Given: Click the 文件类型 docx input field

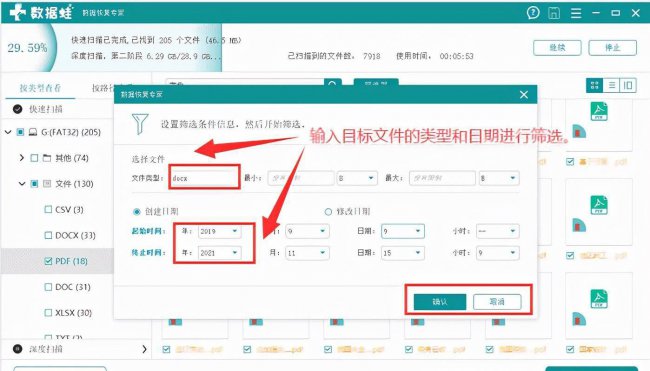Looking at the screenshot, I should coord(204,178).
